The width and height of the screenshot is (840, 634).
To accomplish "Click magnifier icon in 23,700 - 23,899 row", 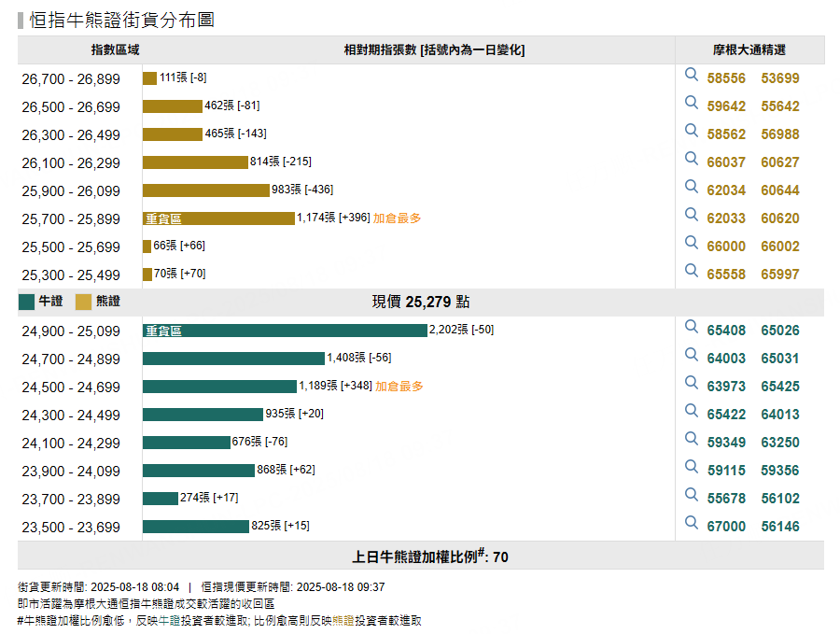I will 692,494.
